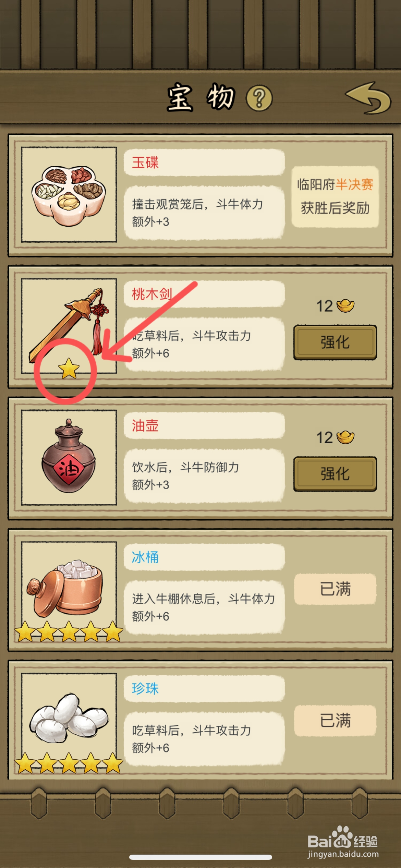
Task: Go back using the curved arrow icon
Action: click(x=368, y=98)
